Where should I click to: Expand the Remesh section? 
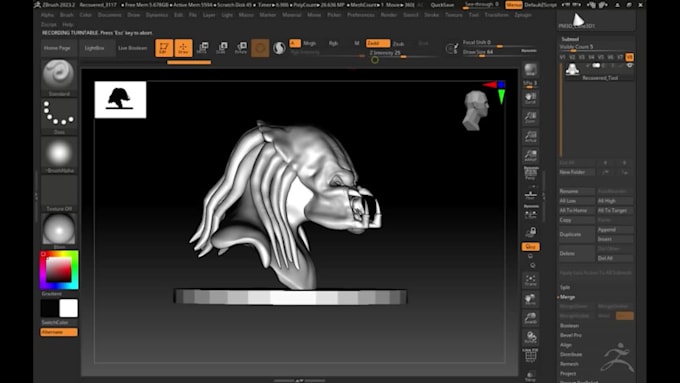[569, 364]
